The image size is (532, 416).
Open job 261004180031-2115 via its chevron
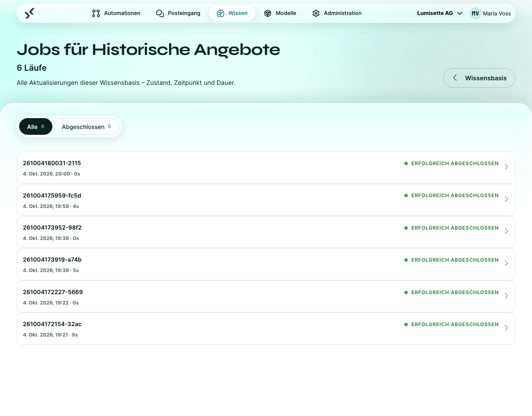point(506,167)
